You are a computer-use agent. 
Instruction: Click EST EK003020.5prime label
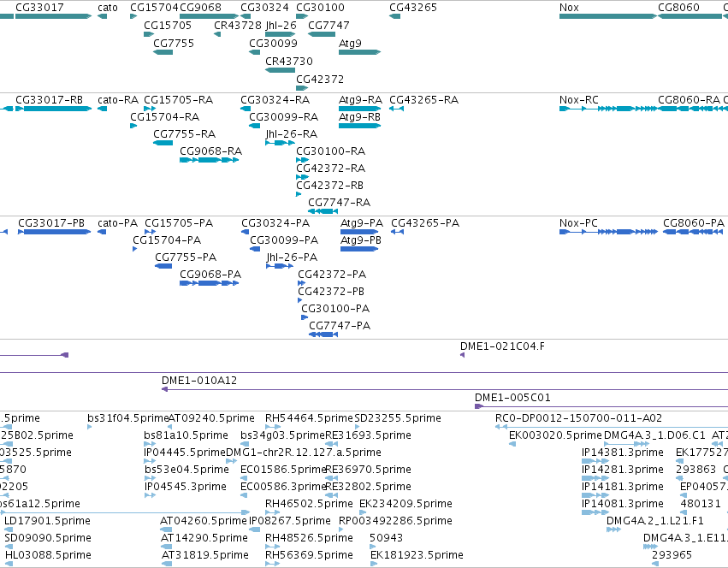click(555, 435)
